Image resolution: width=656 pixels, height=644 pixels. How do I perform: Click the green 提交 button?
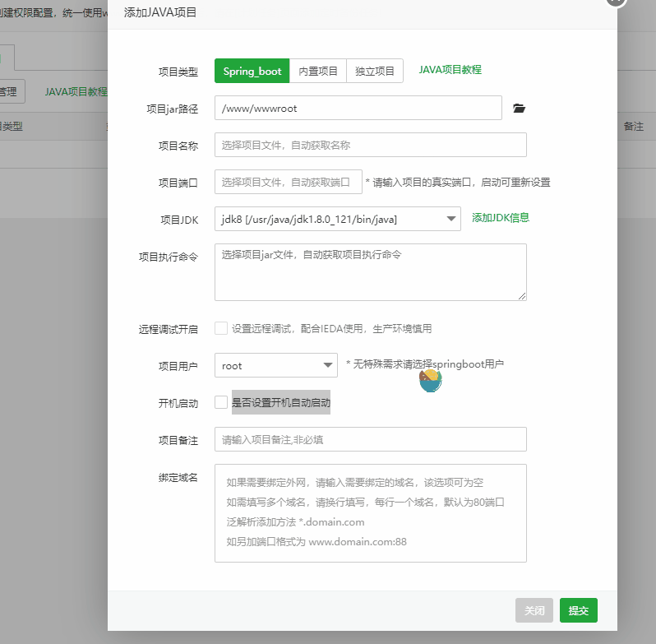[578, 610]
